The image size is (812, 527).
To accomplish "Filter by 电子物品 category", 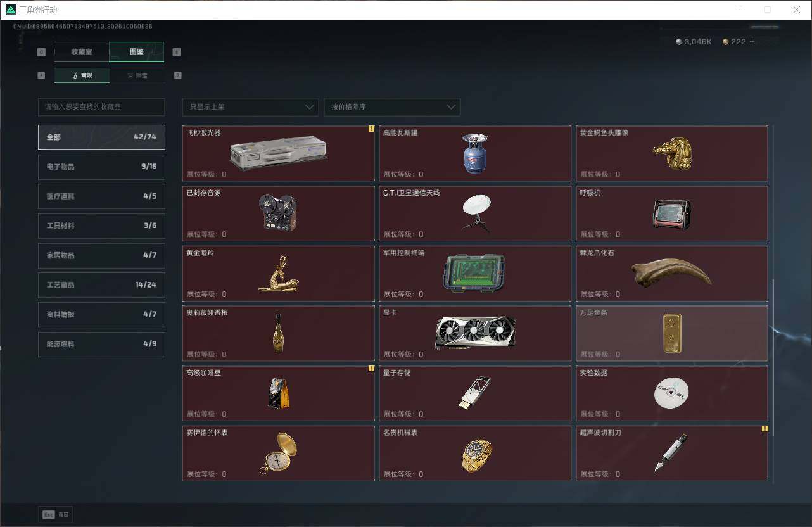I will click(101, 167).
